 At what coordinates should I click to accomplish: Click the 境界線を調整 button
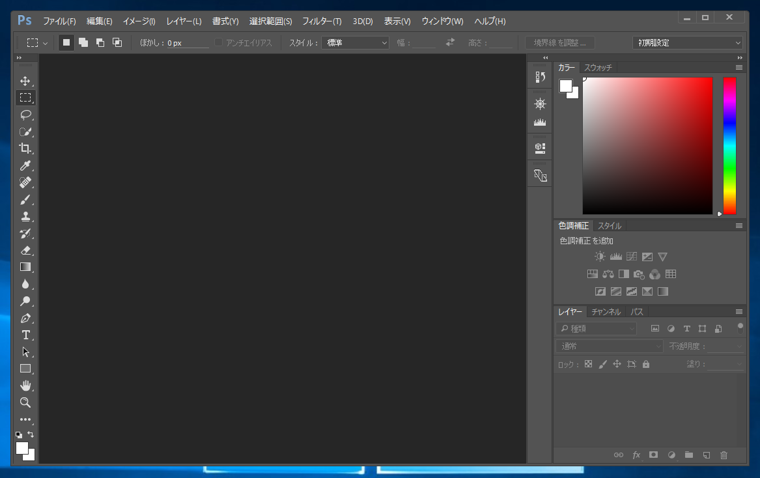pos(560,43)
